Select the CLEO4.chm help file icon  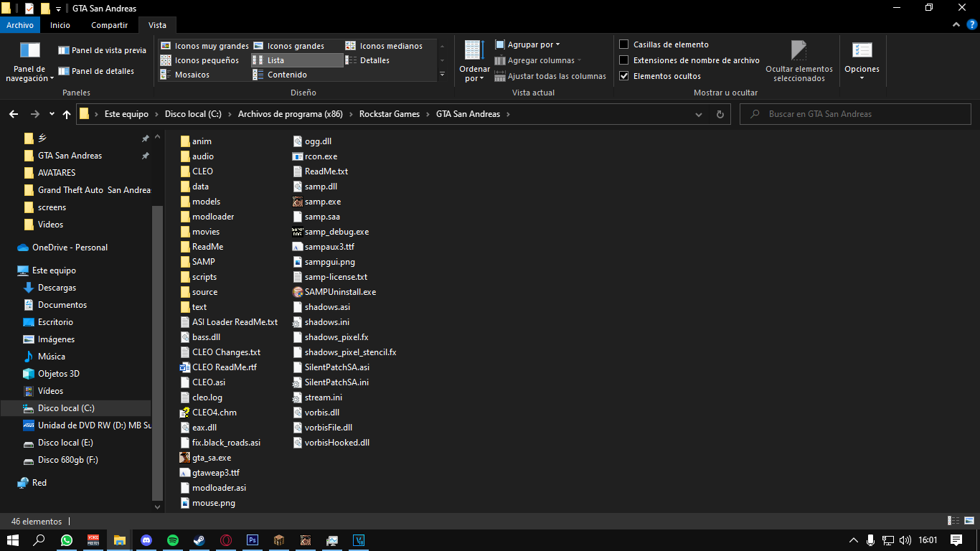185,413
